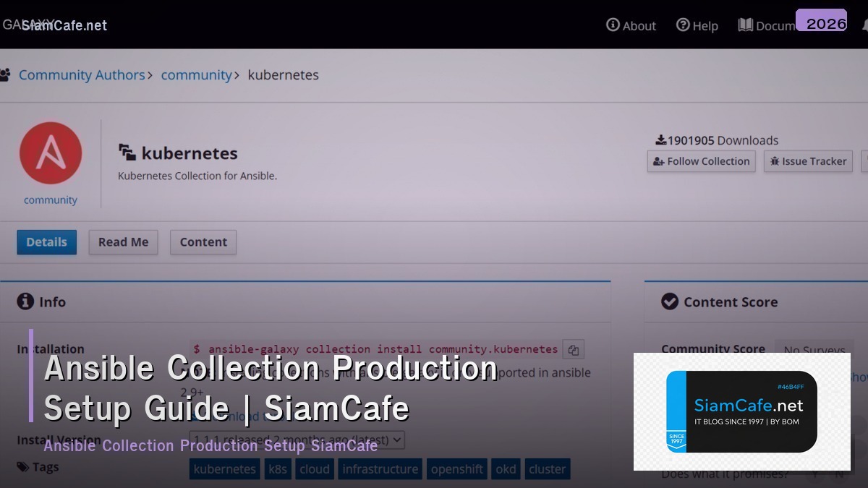This screenshot has height=488, width=868.
Task: Mark Y for 'Does what it promises?'
Action: pyautogui.click(x=815, y=473)
